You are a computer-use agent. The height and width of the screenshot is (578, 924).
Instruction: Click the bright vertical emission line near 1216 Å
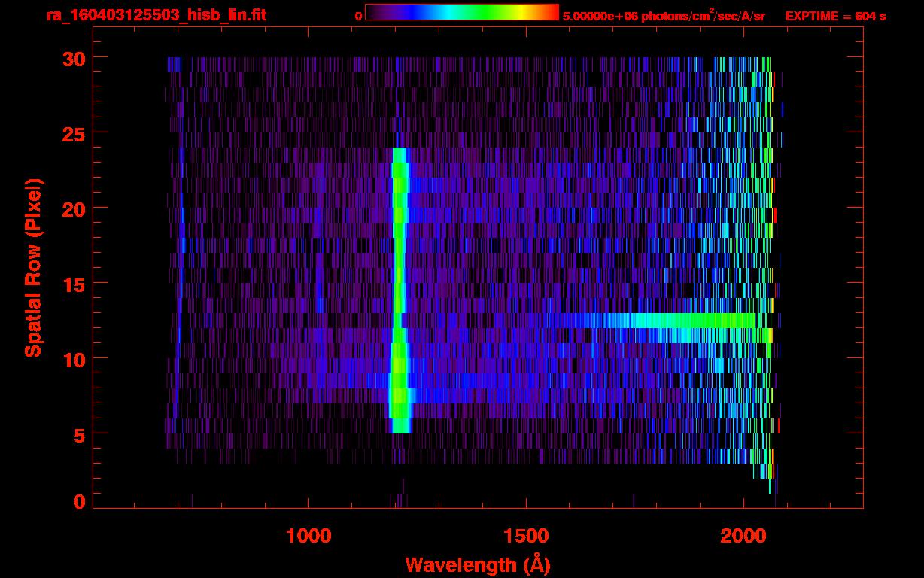tap(400, 291)
